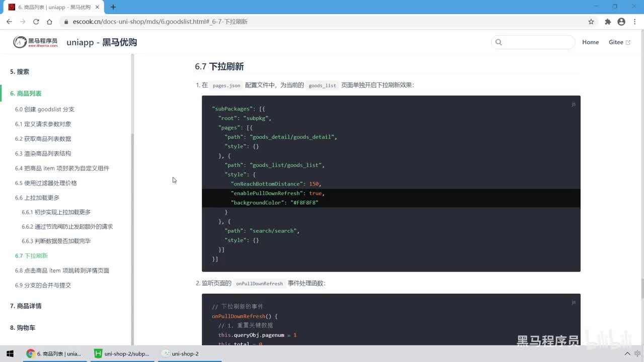The width and height of the screenshot is (644, 362).
Task: Go to 6.0 创建 goodslist 分支
Action: pos(45,109)
